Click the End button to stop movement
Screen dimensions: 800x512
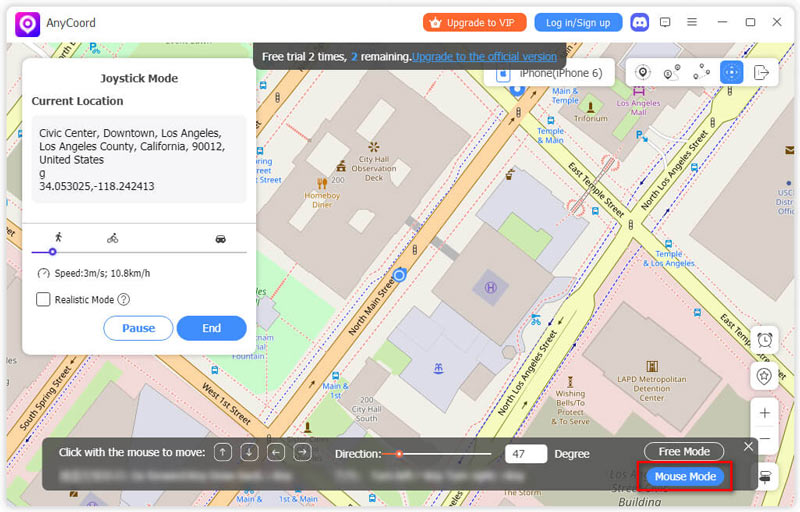click(x=211, y=328)
